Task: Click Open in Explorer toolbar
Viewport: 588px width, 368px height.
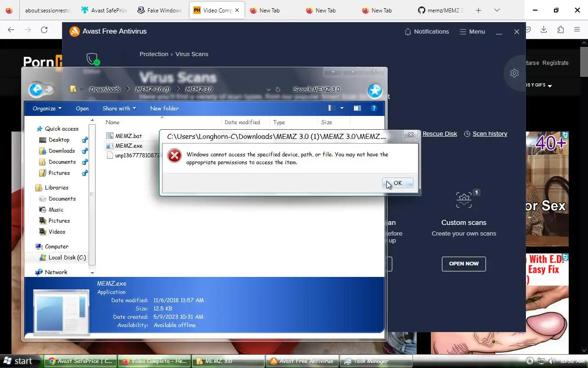Action: (82, 109)
